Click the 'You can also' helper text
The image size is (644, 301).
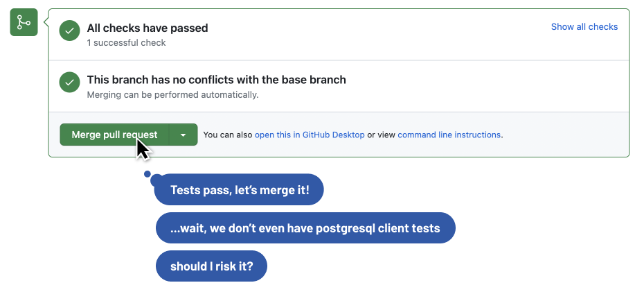[x=228, y=135]
